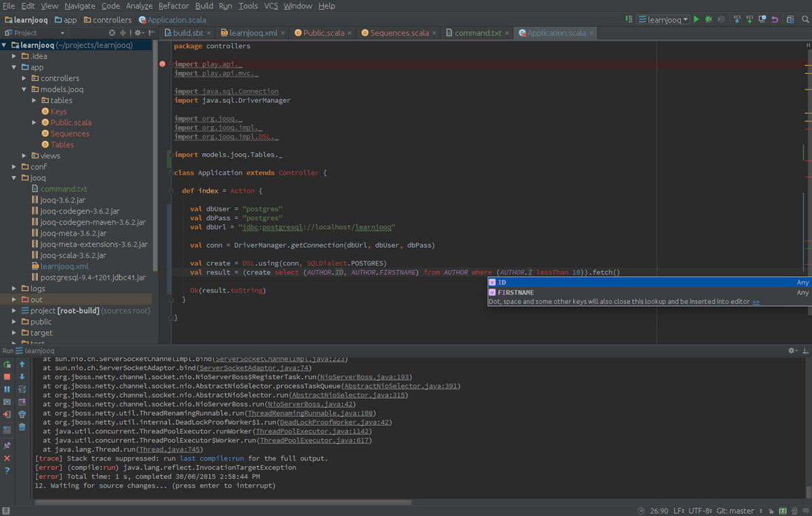Open the Show History clock icon
The height and width of the screenshot is (516, 812).
click(x=762, y=20)
